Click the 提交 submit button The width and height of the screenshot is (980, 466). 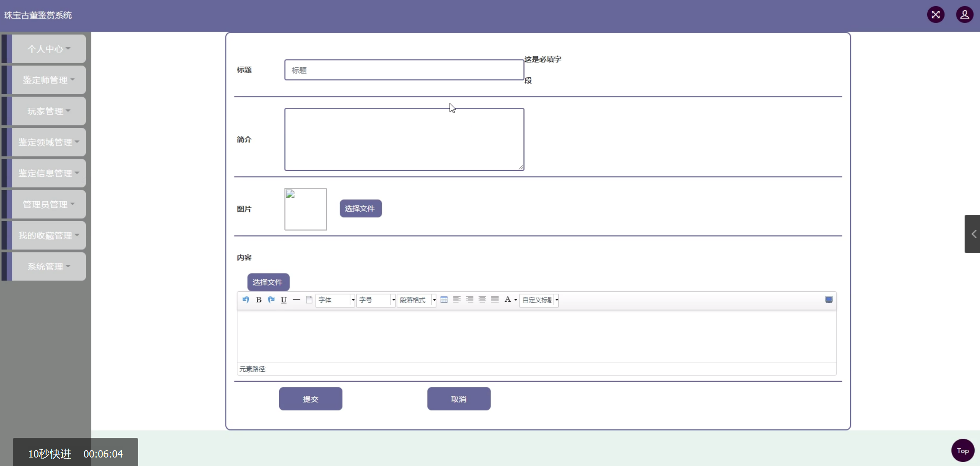tap(310, 399)
